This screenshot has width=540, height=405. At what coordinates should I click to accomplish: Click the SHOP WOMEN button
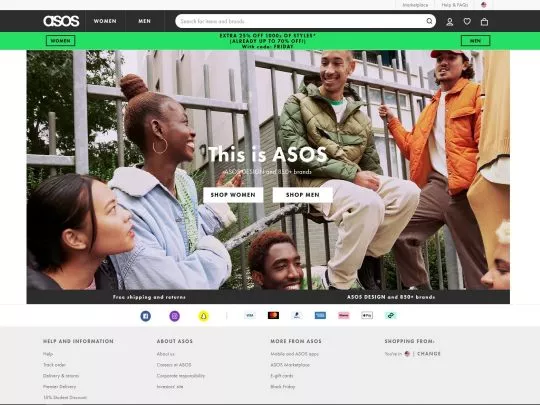(233, 195)
